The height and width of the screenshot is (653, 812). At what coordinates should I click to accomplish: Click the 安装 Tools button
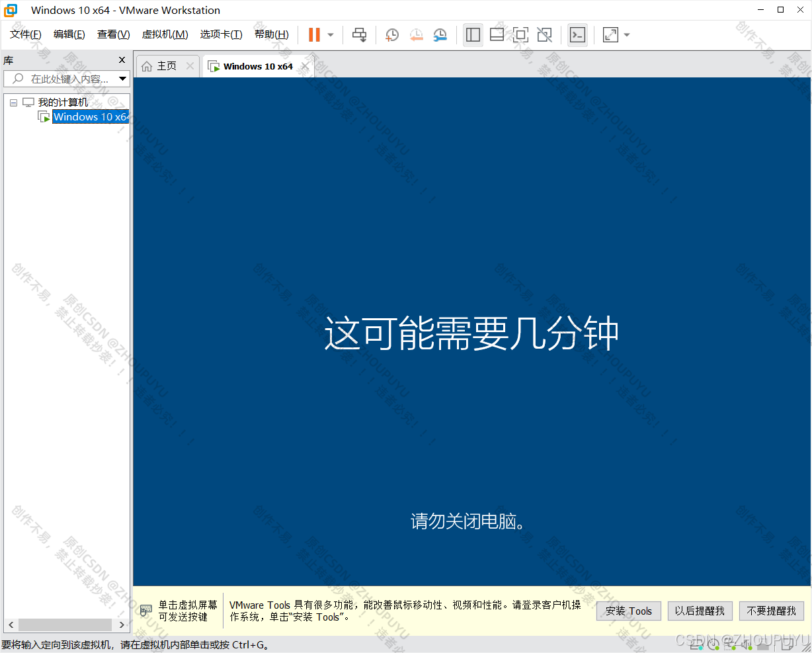coord(629,611)
